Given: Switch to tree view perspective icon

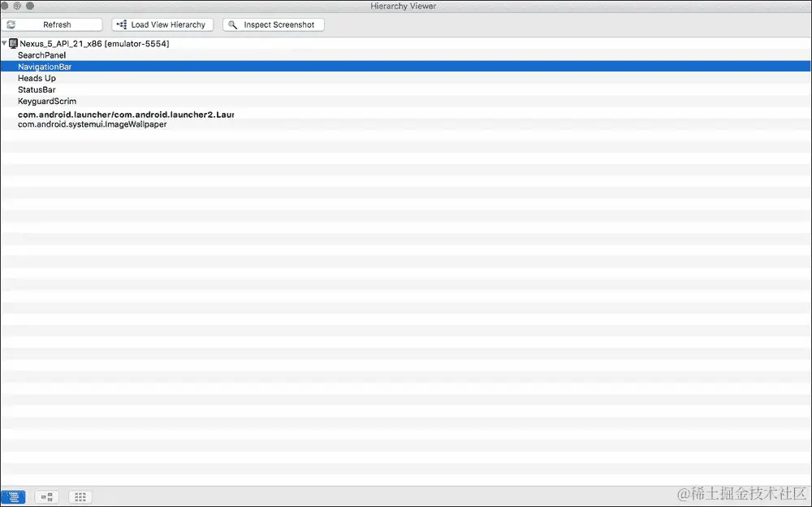Looking at the screenshot, I should (46, 497).
